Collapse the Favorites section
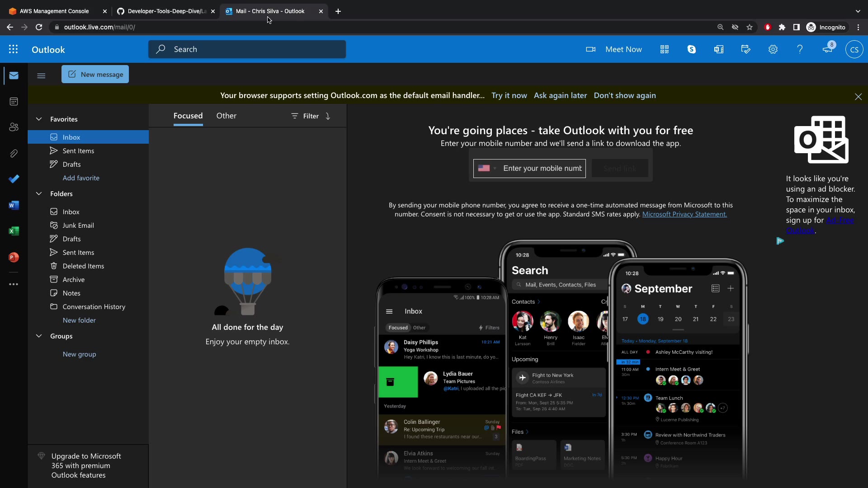Viewport: 868px width, 488px height. [39, 119]
